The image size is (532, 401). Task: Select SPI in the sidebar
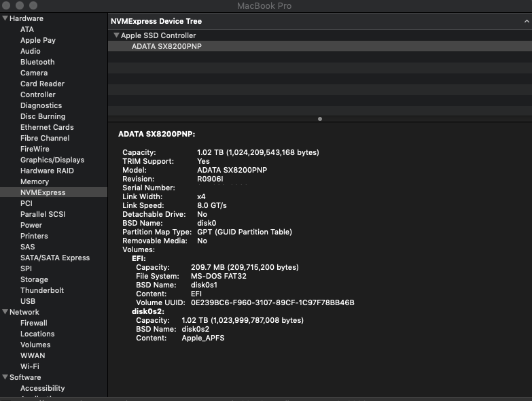pyautogui.click(x=26, y=268)
